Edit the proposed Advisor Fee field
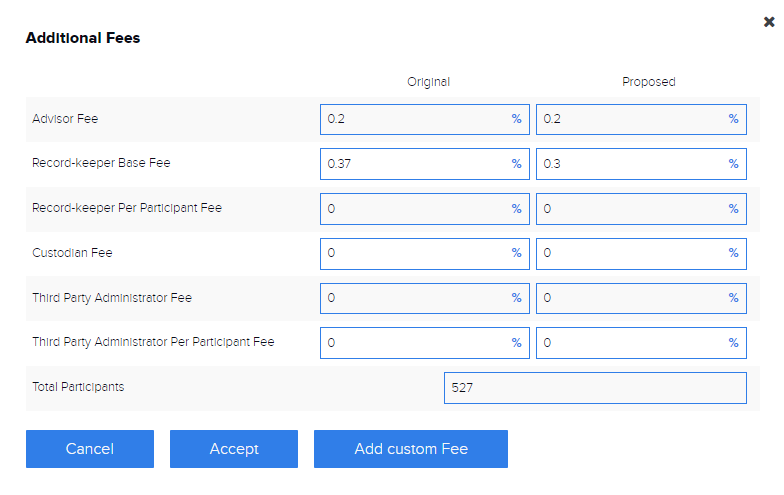This screenshot has width=784, height=495. click(x=630, y=119)
